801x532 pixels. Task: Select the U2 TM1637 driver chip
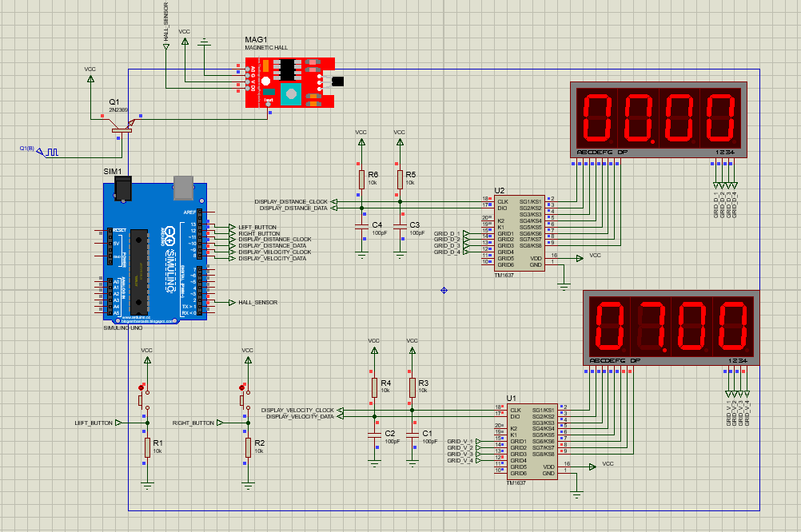click(519, 232)
